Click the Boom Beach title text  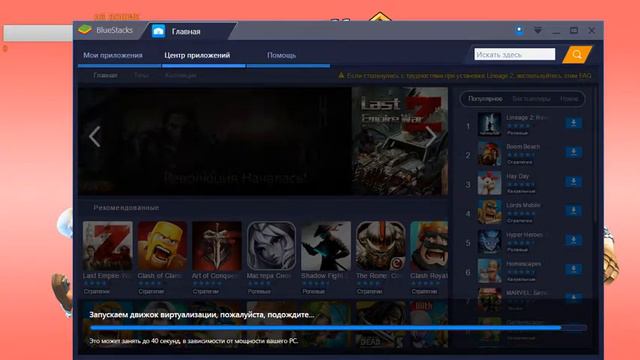[x=523, y=147]
